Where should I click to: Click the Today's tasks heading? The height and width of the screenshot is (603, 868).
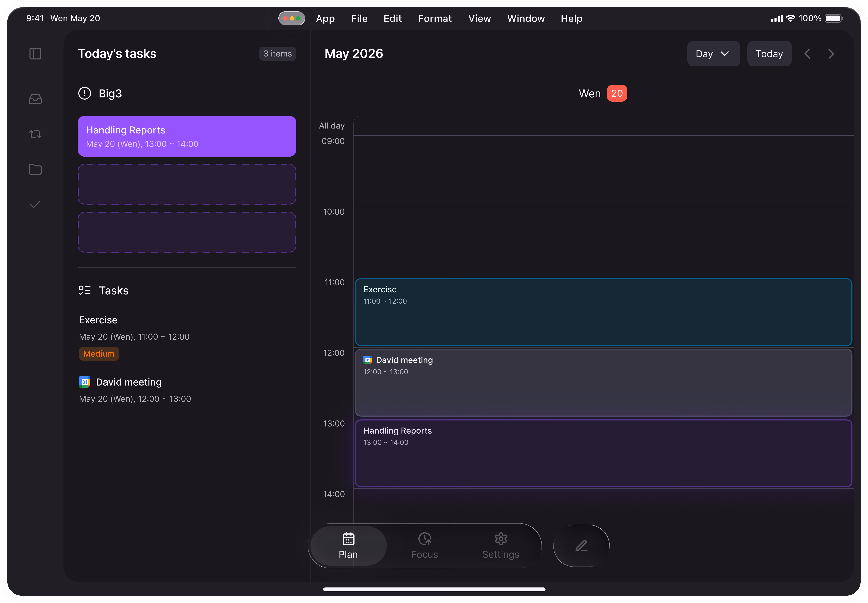click(x=117, y=54)
